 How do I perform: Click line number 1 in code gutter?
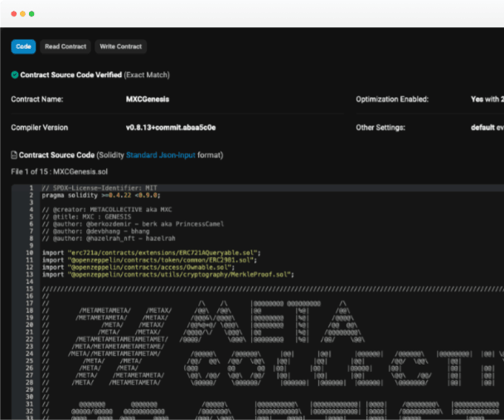tap(31, 188)
